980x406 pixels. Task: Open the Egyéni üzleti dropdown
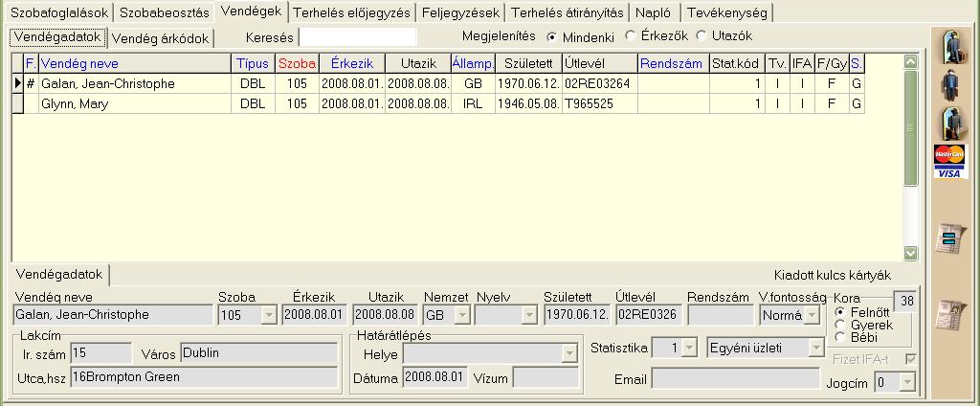click(x=817, y=349)
